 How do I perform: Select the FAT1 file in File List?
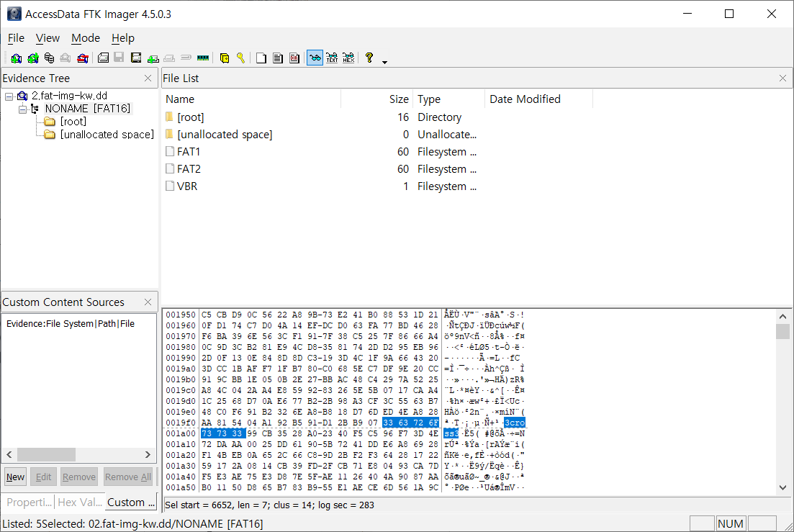320,152
